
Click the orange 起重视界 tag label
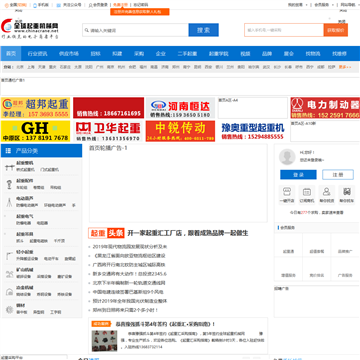(x=101, y=324)
